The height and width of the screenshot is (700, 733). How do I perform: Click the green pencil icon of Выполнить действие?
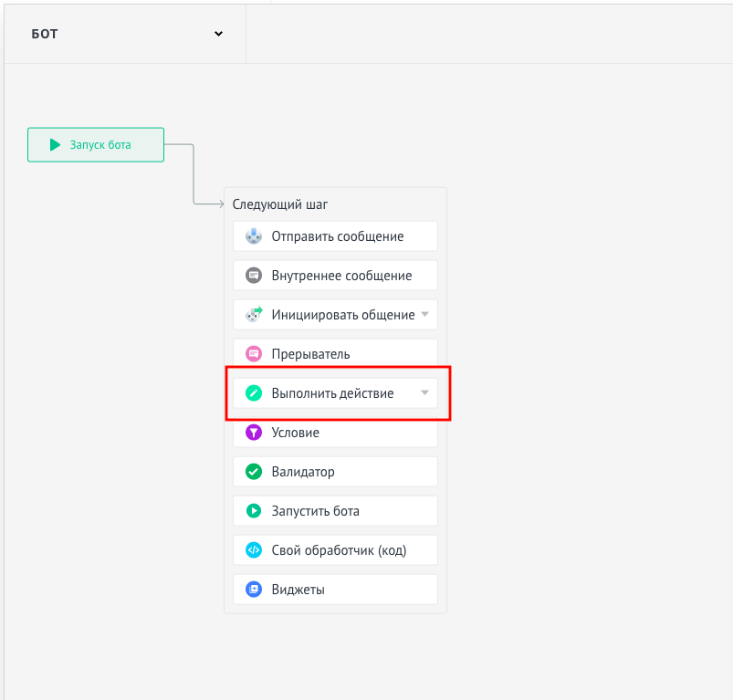pos(254,393)
